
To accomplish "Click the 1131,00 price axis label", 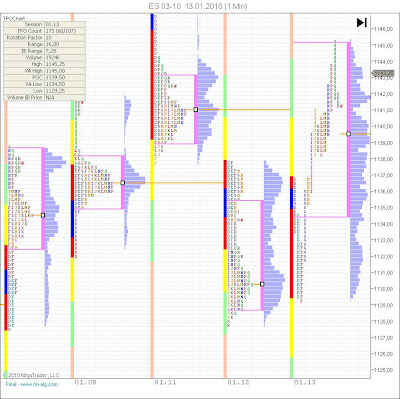I will coord(383,273).
